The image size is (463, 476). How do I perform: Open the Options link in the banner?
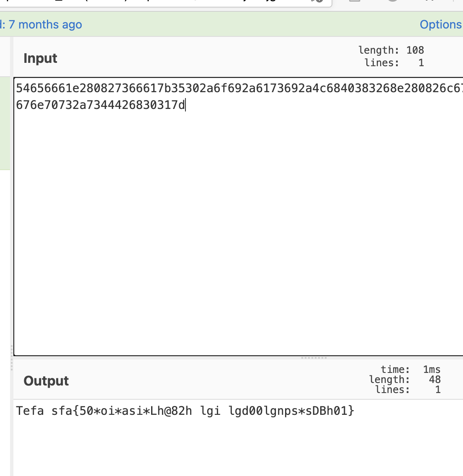(440, 25)
